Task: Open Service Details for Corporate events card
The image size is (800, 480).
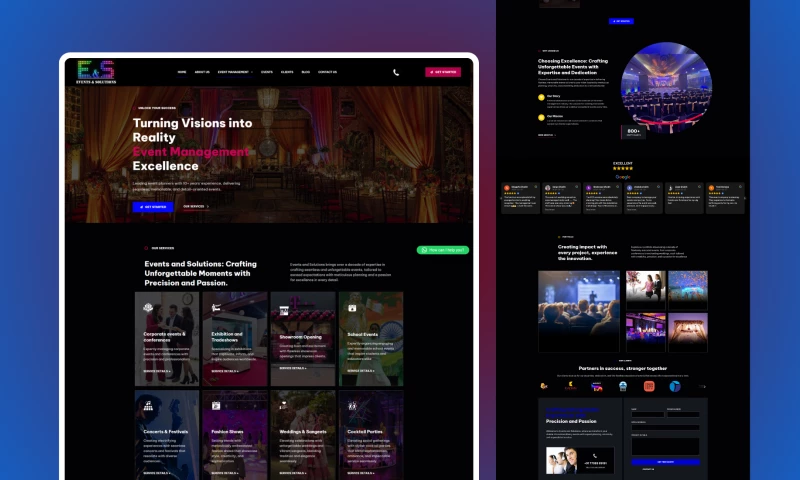Action: (157, 371)
